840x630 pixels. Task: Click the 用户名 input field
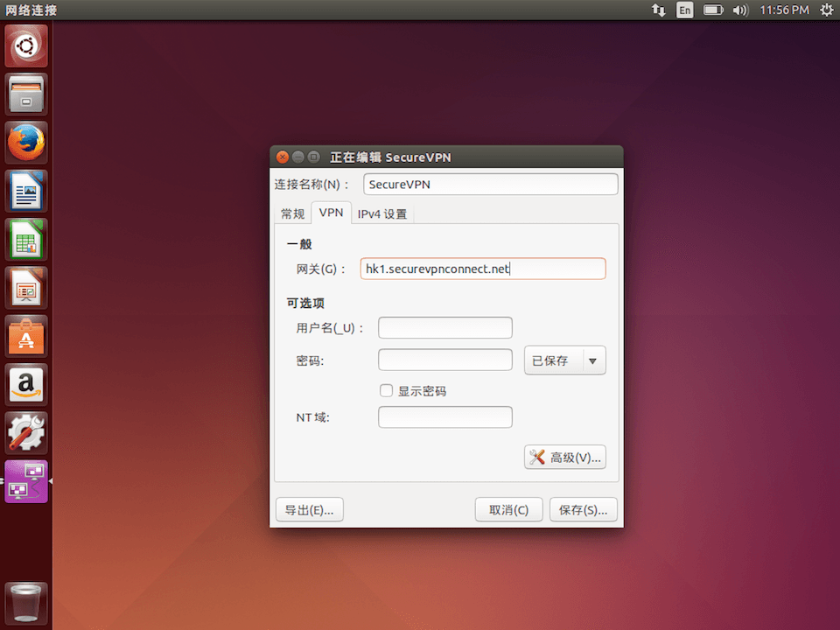pos(444,327)
